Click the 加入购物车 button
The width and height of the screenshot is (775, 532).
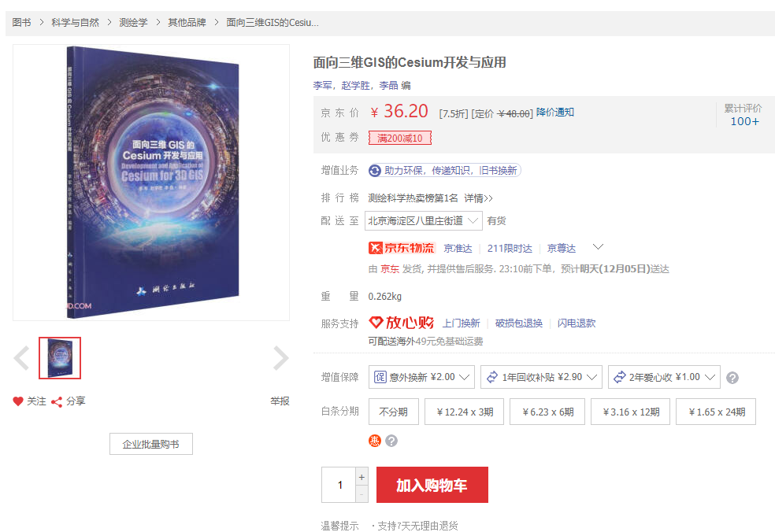tap(432, 485)
